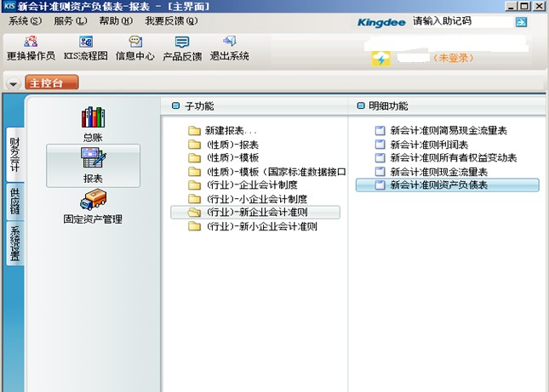Open the 服务(L) menu
This screenshot has width=549, height=392.
(x=70, y=20)
